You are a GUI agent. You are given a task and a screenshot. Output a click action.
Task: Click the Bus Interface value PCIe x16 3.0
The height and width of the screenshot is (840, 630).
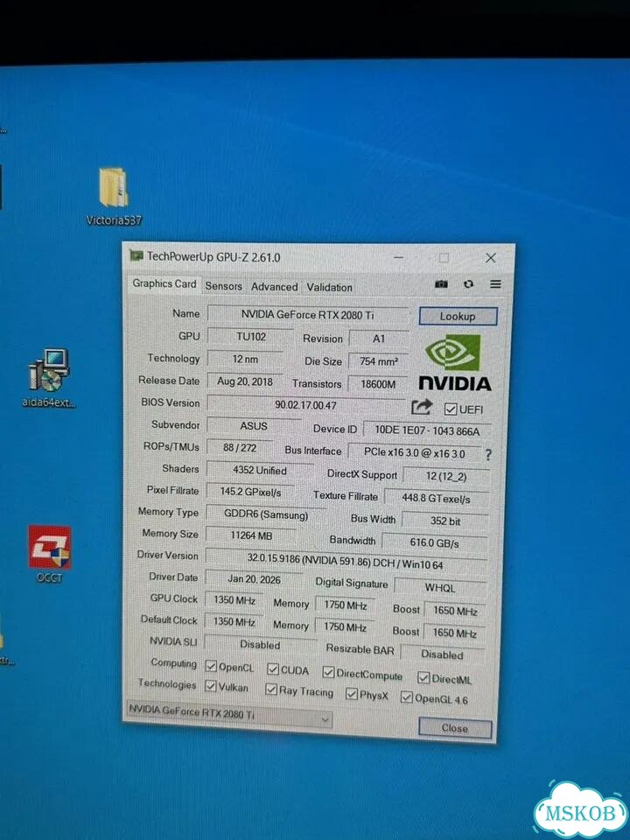click(415, 452)
